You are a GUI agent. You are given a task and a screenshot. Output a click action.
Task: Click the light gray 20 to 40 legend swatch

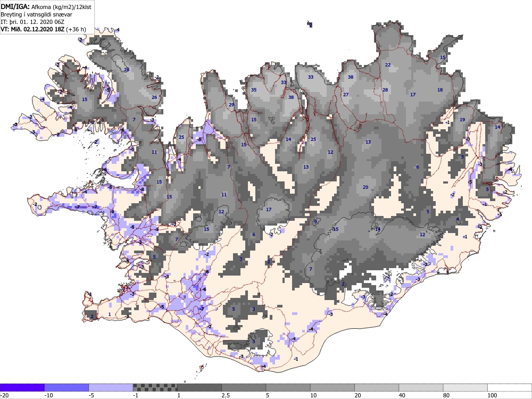[377, 387]
